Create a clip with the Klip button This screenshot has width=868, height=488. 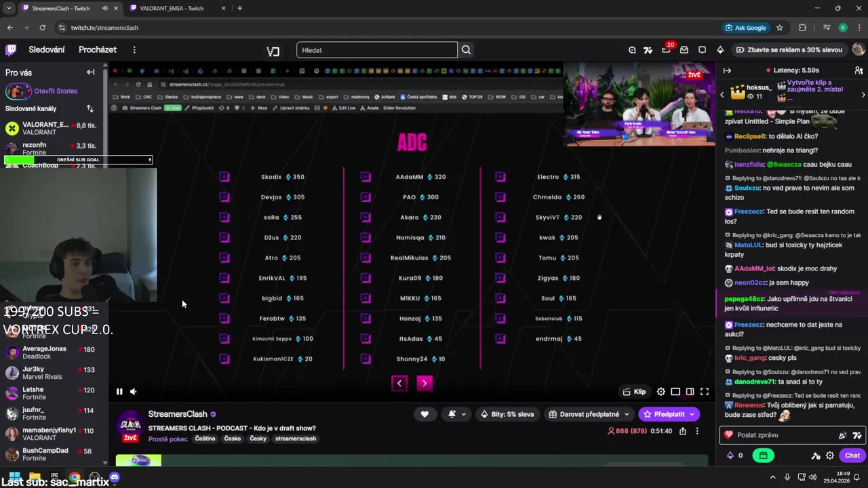(635, 391)
